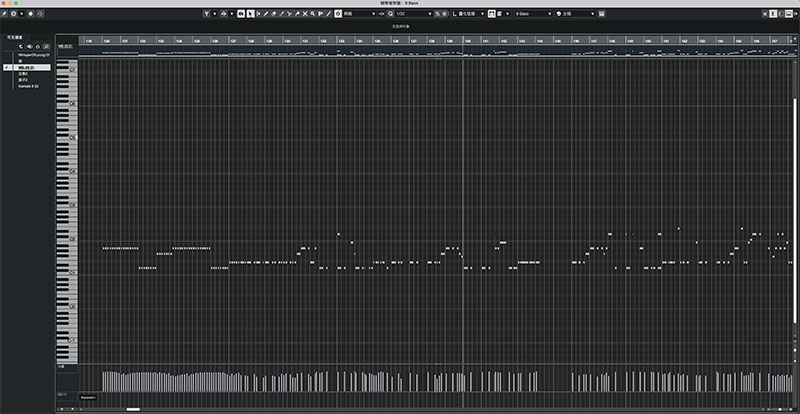Screen dimensions: 800x414
Task: Open the ruler format dropdown at right end
Action: tap(797, 39)
